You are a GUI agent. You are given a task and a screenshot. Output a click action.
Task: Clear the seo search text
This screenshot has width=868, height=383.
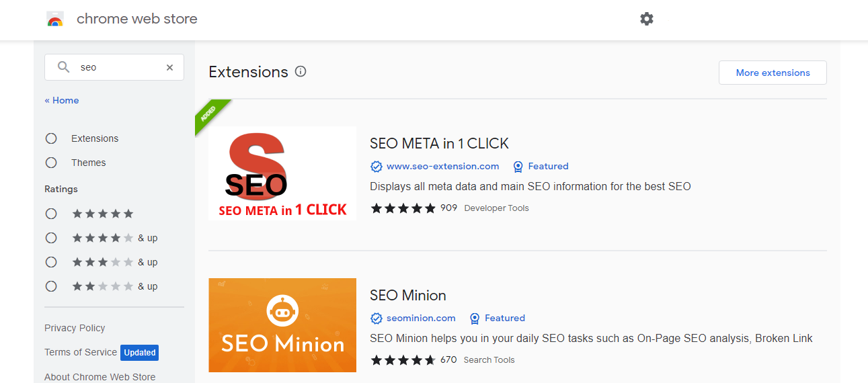[x=169, y=67]
